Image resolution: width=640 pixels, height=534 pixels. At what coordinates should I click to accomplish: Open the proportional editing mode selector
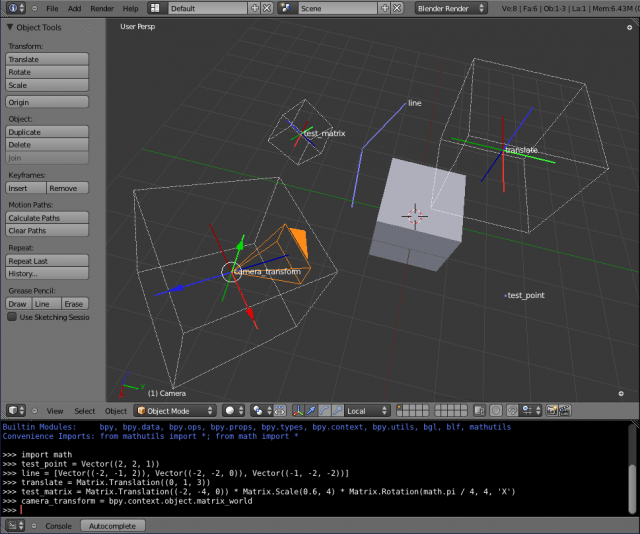(x=496, y=410)
